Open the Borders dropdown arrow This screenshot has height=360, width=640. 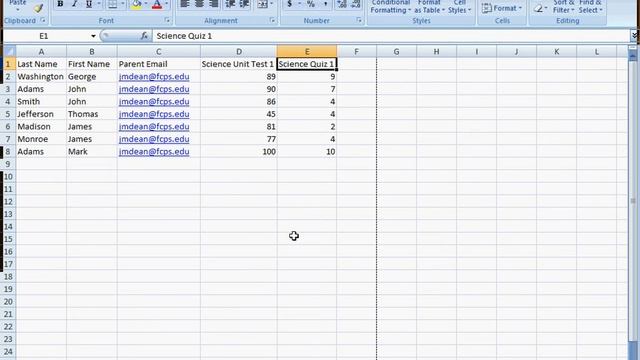coord(122,4)
